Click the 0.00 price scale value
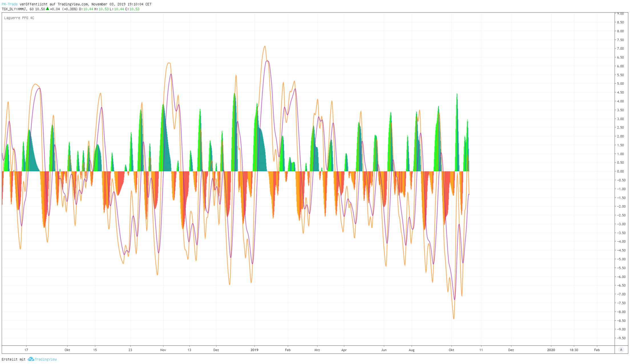Image resolution: width=630 pixels, height=364 pixels. coord(620,171)
